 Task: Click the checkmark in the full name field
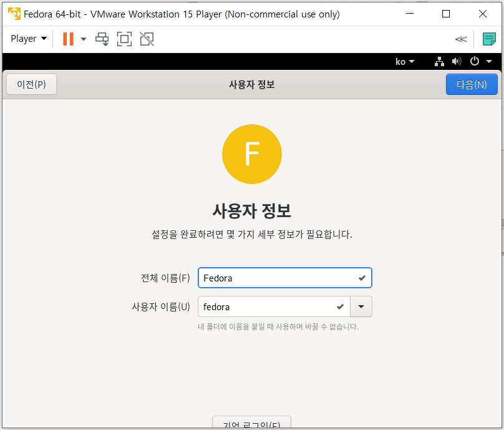[362, 278]
